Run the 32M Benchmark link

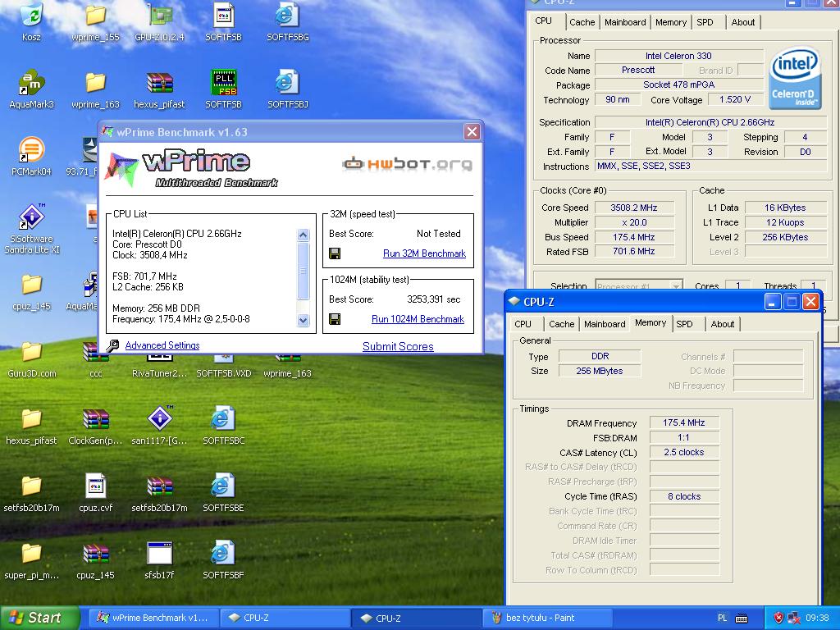(424, 253)
